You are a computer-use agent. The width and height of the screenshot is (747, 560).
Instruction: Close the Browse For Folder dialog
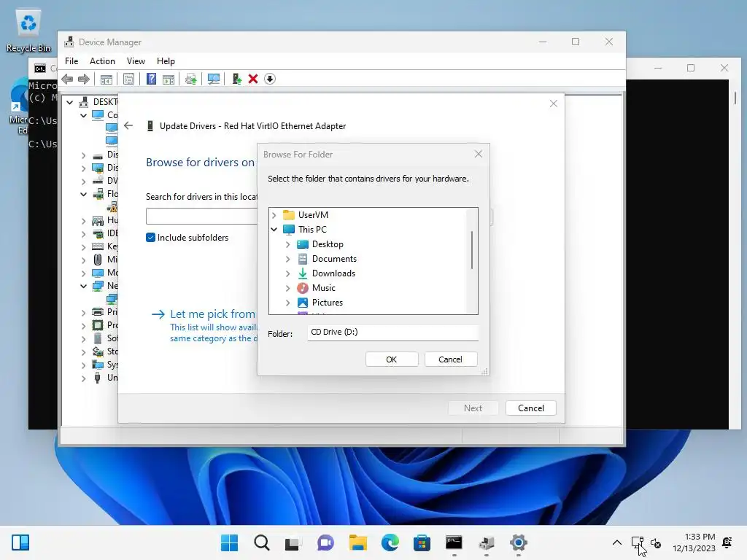click(x=479, y=154)
